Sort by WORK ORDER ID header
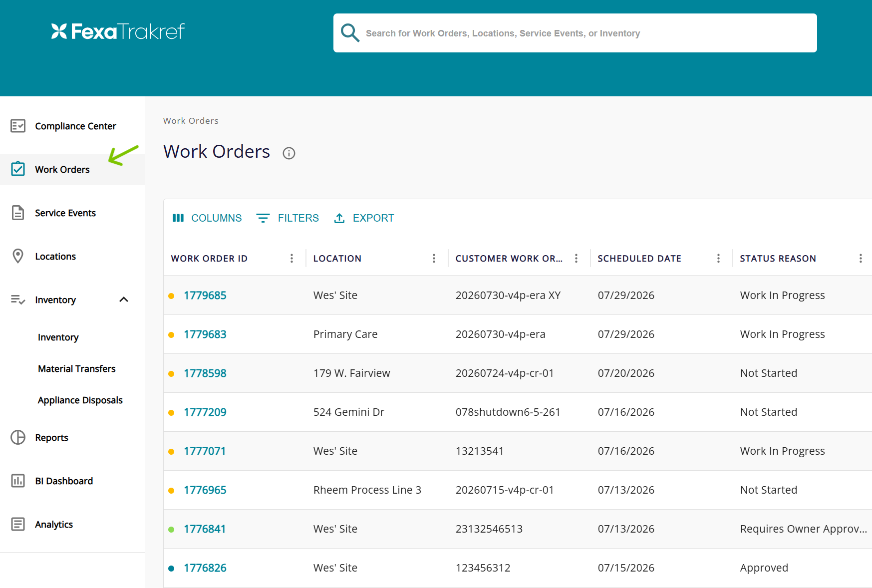Image resolution: width=872 pixels, height=588 pixels. [x=209, y=259]
